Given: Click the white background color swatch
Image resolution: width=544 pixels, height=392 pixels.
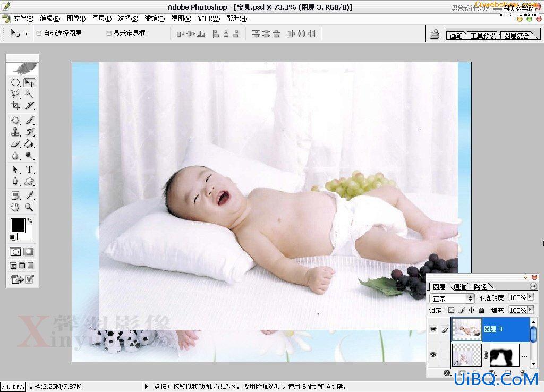Looking at the screenshot, I should [x=29, y=236].
